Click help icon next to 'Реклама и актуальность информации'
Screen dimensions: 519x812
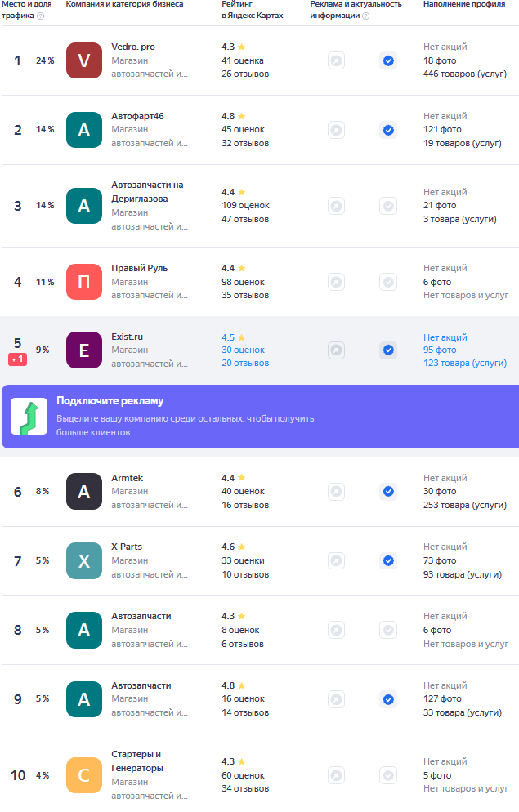tap(365, 16)
